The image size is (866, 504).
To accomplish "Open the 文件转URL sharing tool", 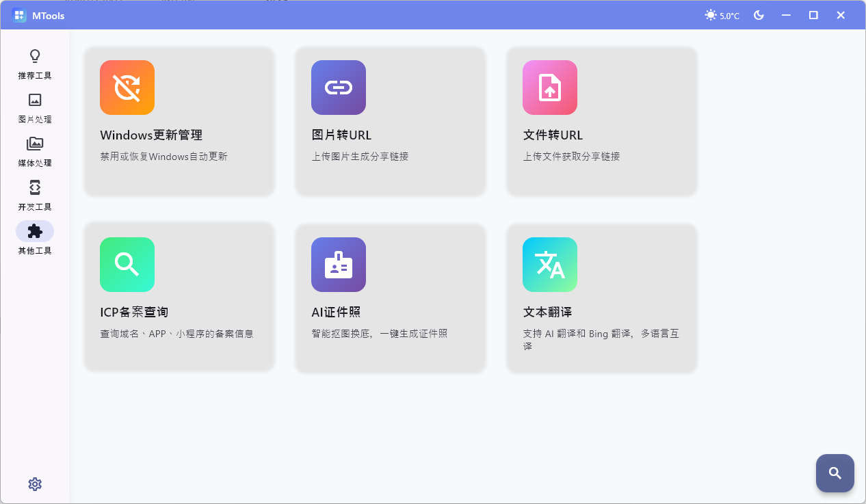I will [x=601, y=121].
